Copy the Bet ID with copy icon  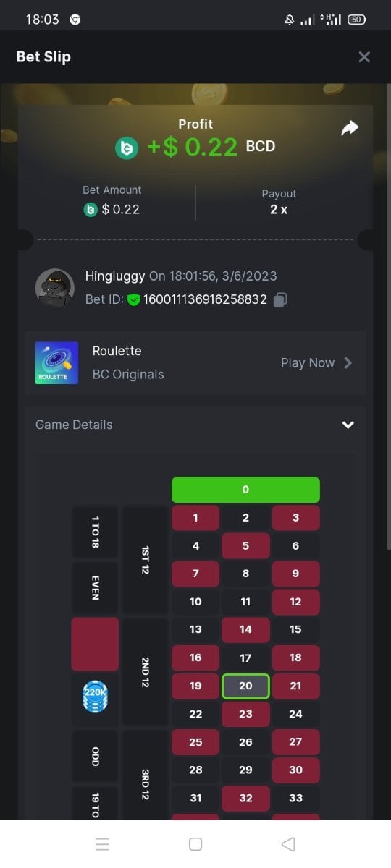click(281, 299)
